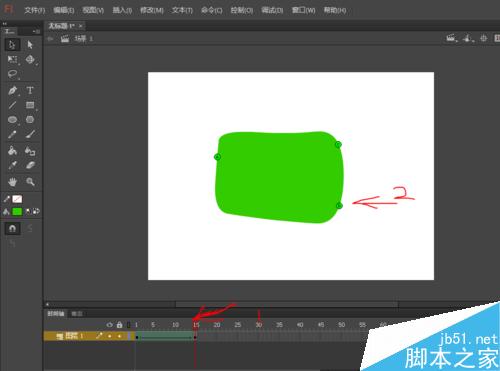Toggle the Layer 1 lock dot
This screenshot has height=371, width=500.
[119, 336]
